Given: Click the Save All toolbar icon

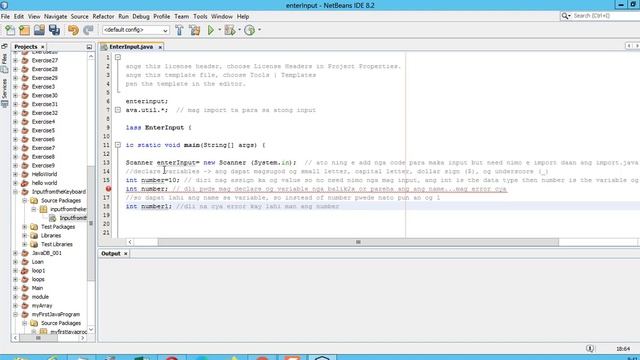Looking at the screenshot, I should (54, 30).
